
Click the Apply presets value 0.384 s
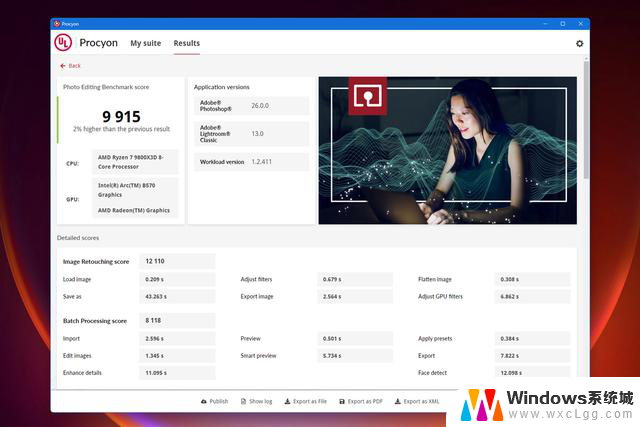click(x=532, y=339)
